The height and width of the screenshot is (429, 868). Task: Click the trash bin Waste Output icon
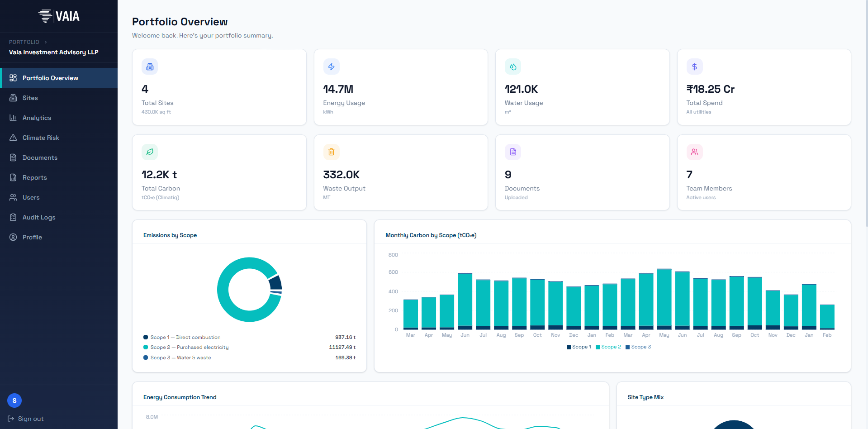(x=331, y=152)
